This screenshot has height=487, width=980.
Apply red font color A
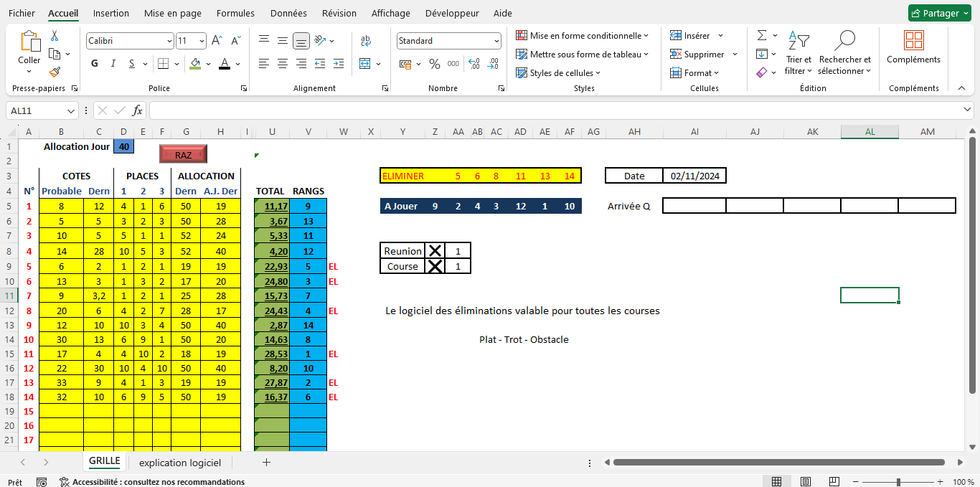pyautogui.click(x=225, y=64)
